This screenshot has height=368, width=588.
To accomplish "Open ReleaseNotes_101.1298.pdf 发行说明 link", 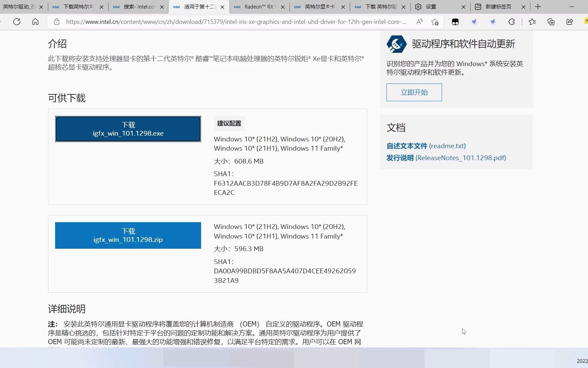I will 446,158.
